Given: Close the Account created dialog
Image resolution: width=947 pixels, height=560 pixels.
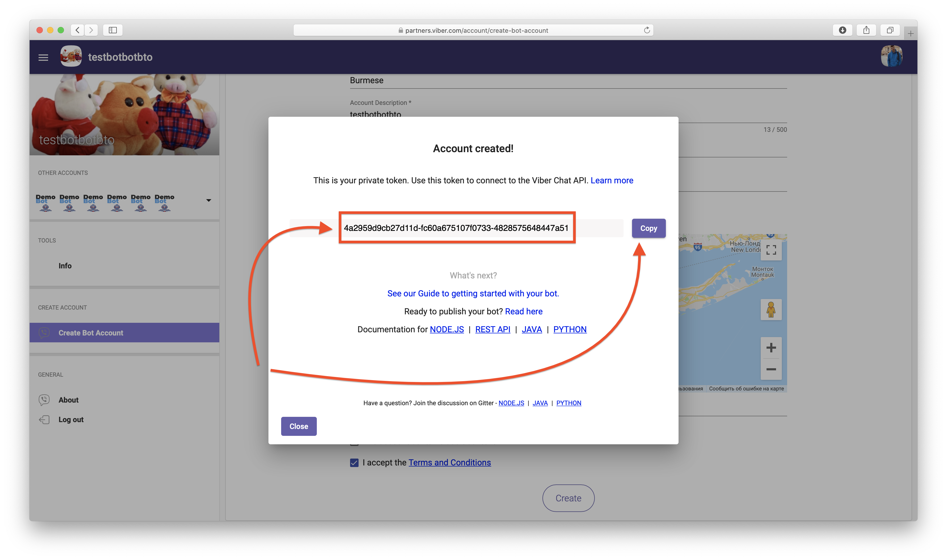Looking at the screenshot, I should tap(299, 426).
